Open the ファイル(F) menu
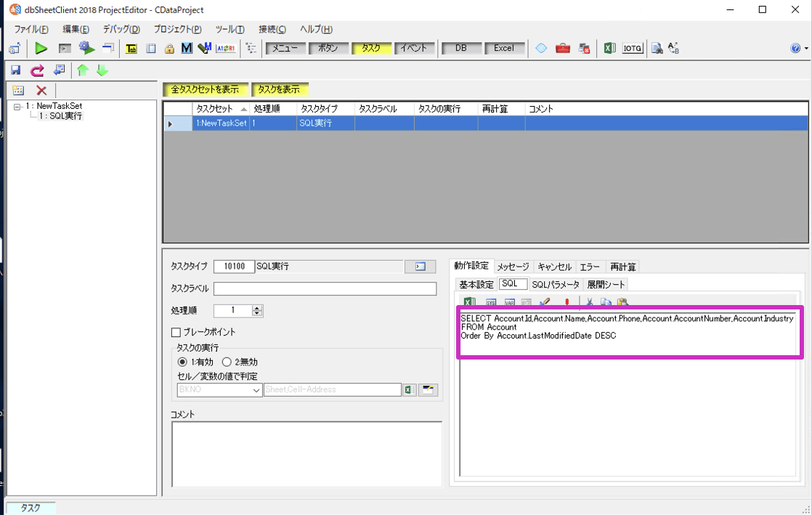This screenshot has height=515, width=812. pyautogui.click(x=31, y=29)
